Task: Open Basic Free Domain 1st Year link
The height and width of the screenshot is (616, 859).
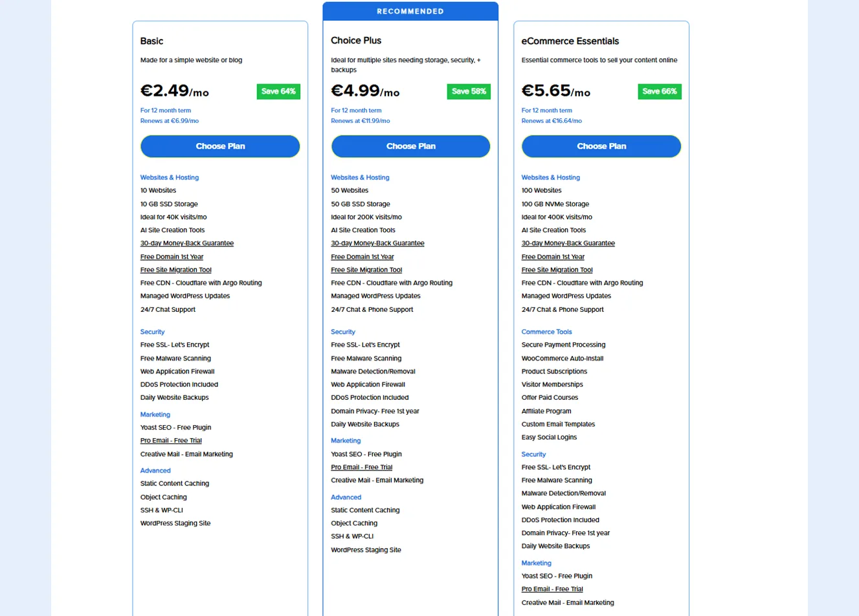Action: pos(172,257)
